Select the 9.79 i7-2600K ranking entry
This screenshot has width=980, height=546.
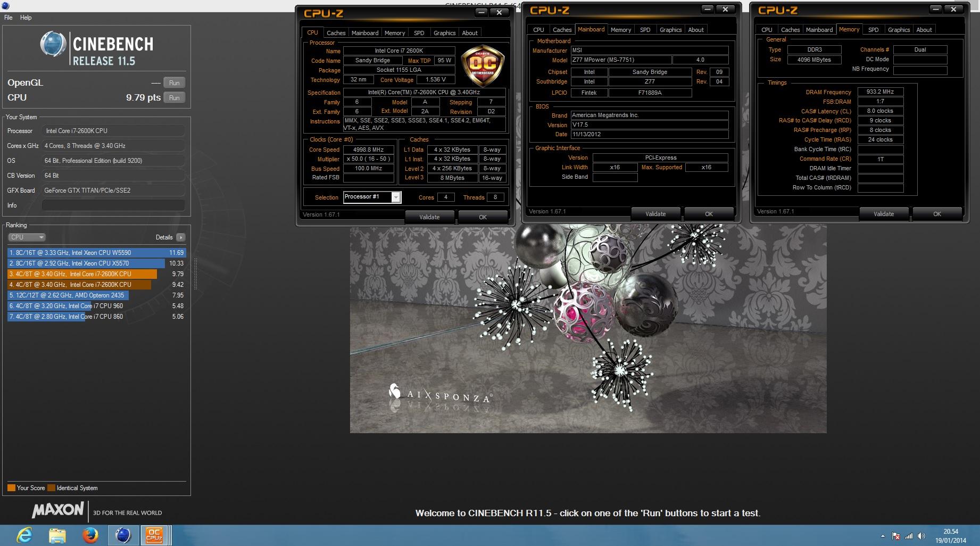coord(96,274)
